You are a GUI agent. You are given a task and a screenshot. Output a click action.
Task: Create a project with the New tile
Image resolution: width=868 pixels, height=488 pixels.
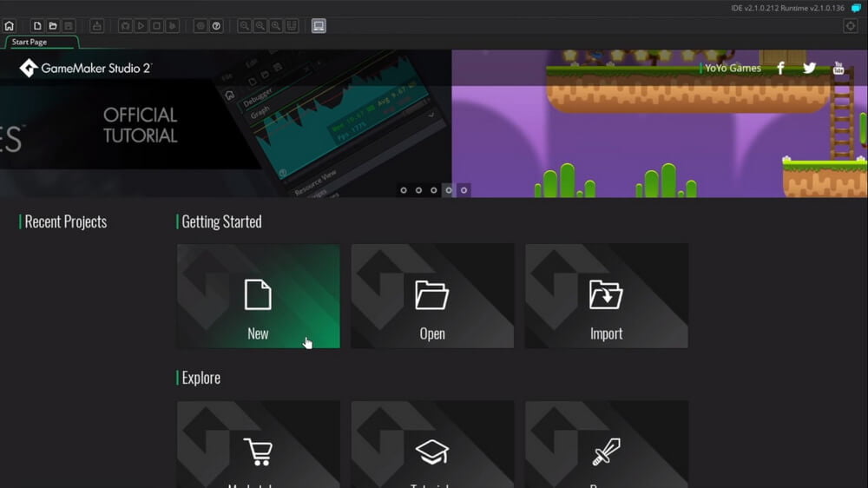[259, 296]
